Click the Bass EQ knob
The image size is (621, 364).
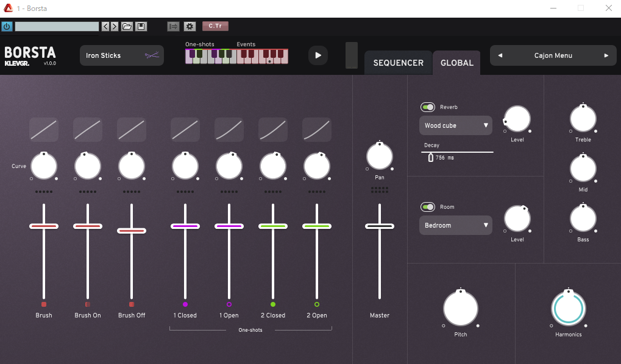(583, 218)
